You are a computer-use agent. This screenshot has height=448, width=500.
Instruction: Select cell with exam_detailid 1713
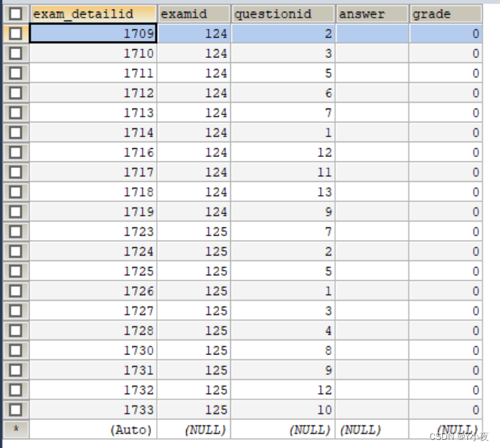point(93,113)
